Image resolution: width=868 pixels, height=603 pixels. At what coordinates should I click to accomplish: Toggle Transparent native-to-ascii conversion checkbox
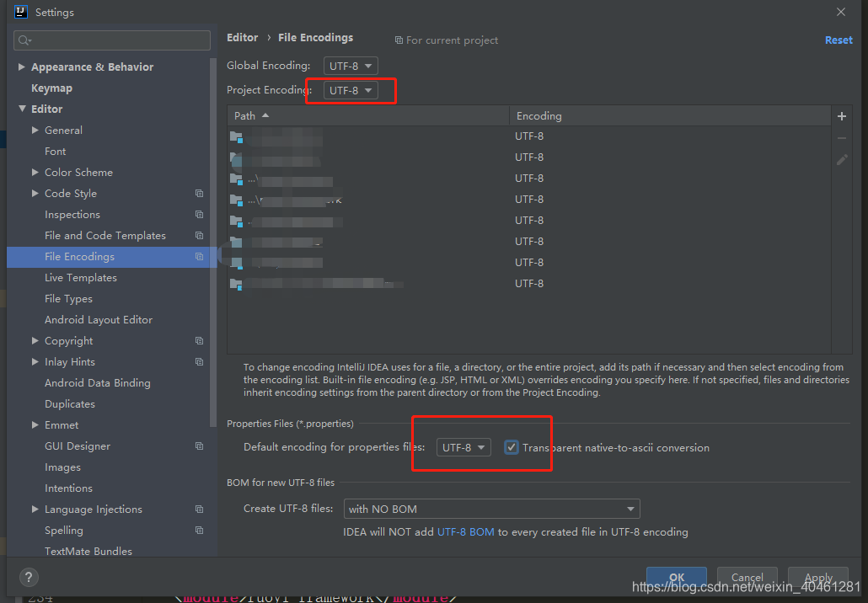pos(511,447)
